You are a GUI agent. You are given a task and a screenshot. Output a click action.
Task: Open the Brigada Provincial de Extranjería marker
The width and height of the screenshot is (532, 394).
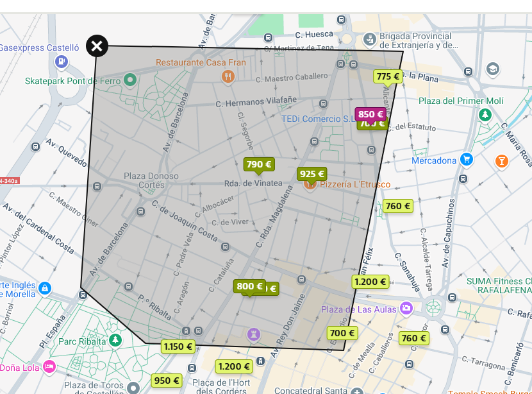click(369, 40)
